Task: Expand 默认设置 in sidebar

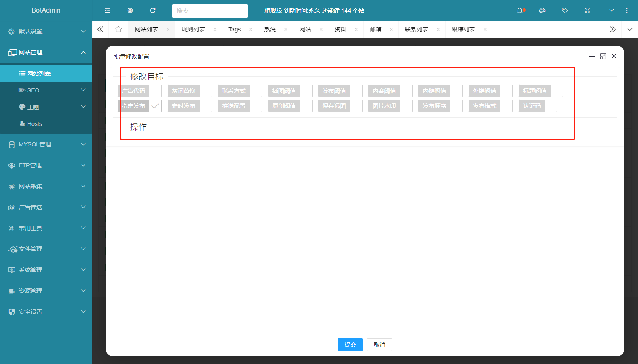Action: [x=46, y=31]
